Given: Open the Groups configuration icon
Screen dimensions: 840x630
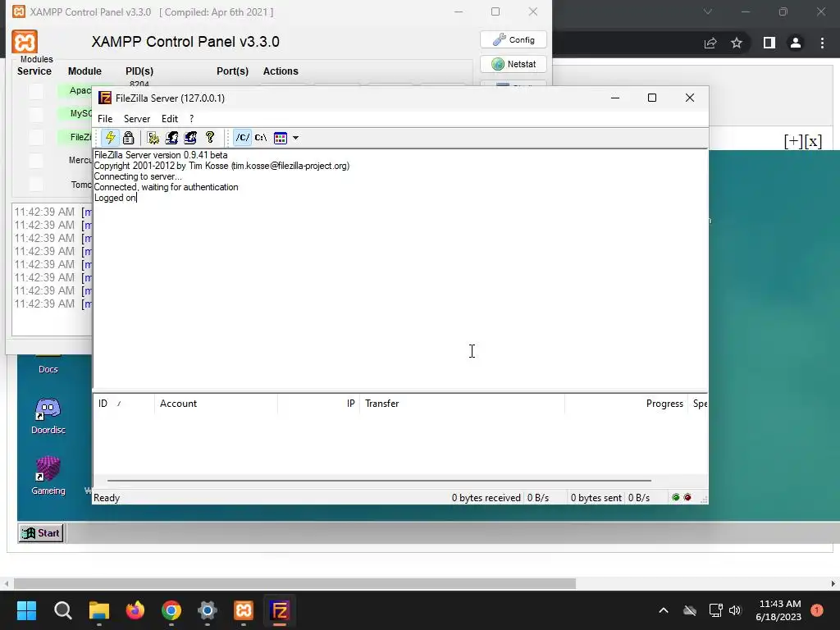Looking at the screenshot, I should point(190,138).
